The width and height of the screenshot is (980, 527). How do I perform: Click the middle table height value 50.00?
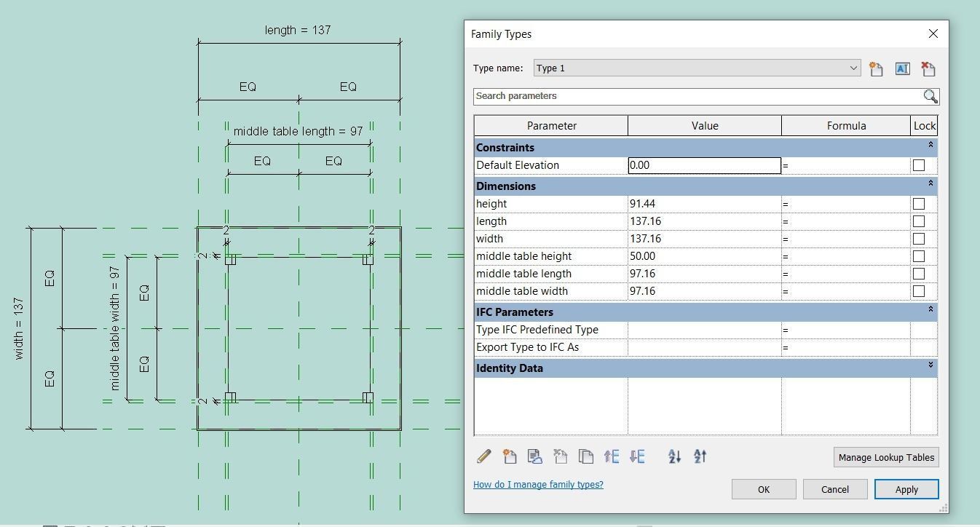click(x=705, y=256)
